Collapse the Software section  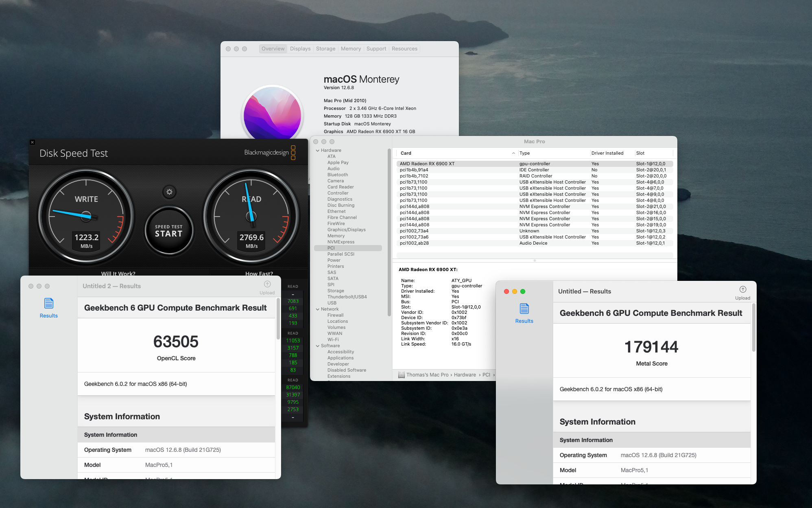(x=318, y=346)
